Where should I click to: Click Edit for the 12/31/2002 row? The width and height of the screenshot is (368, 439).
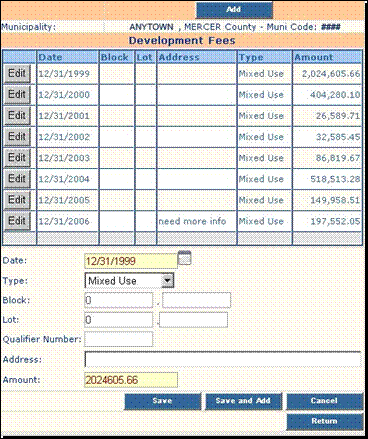coord(17,137)
